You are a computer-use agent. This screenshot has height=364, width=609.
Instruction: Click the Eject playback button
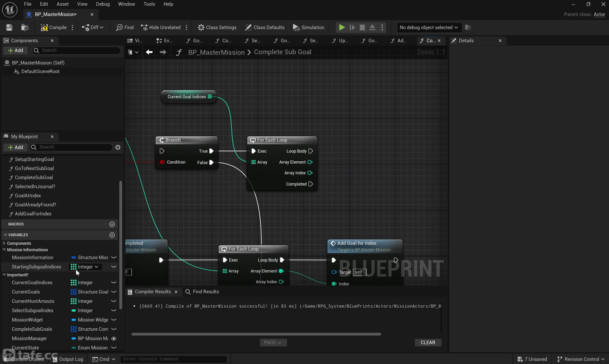[372, 27]
